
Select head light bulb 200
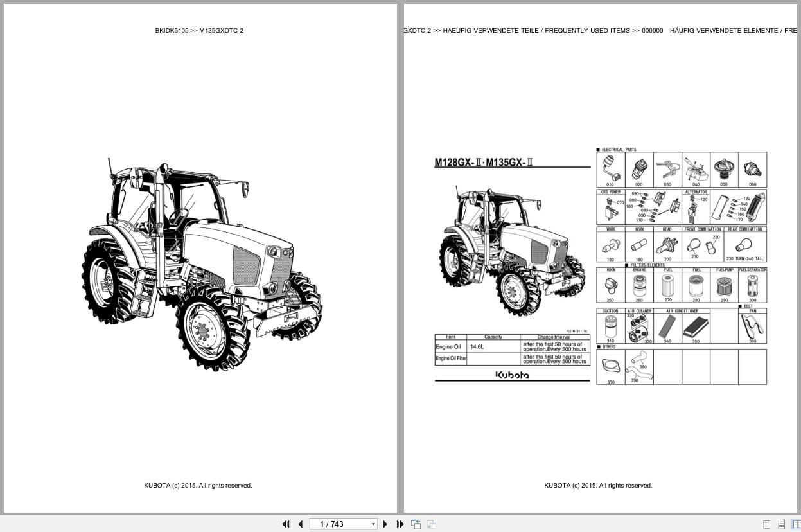pos(667,247)
